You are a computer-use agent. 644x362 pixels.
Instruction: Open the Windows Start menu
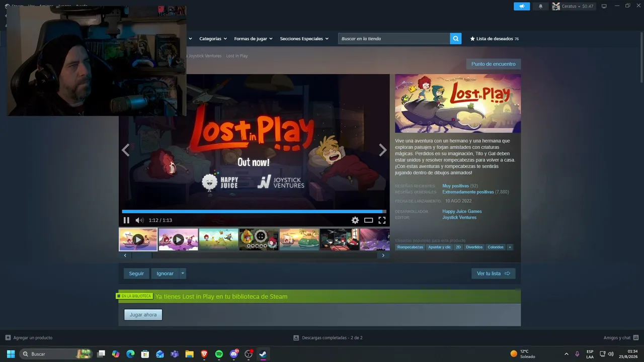11,354
